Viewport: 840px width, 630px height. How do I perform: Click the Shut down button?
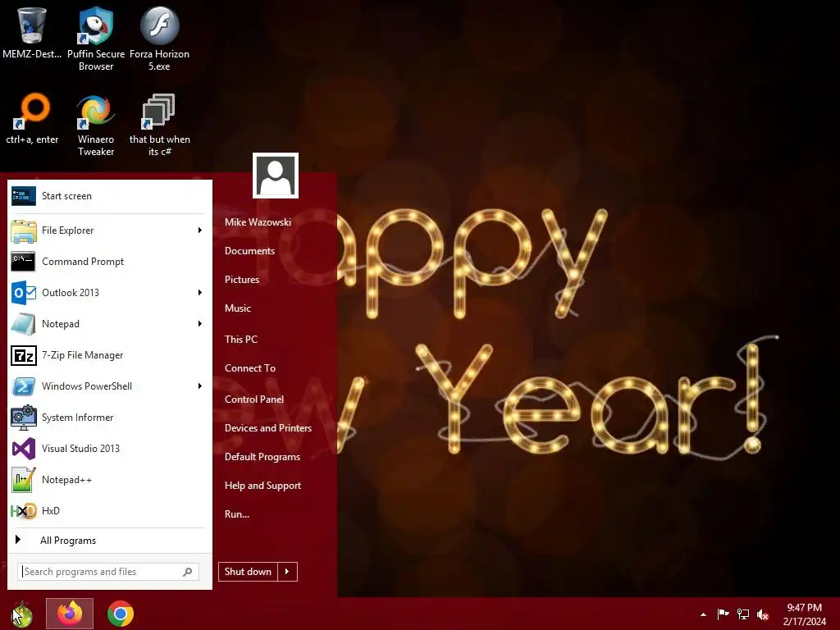(248, 572)
